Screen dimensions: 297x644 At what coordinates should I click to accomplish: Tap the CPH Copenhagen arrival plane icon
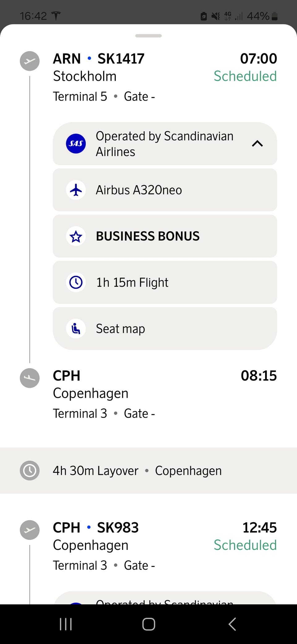(30, 378)
